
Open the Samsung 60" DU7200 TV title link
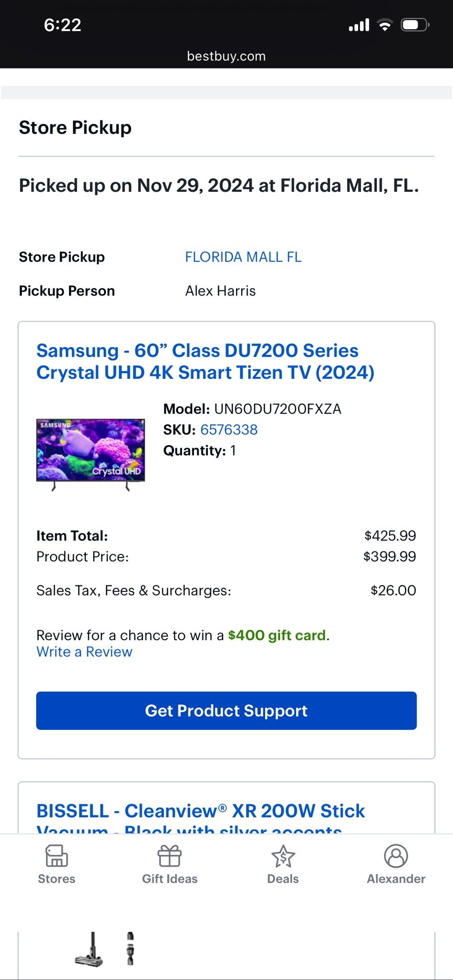point(205,361)
